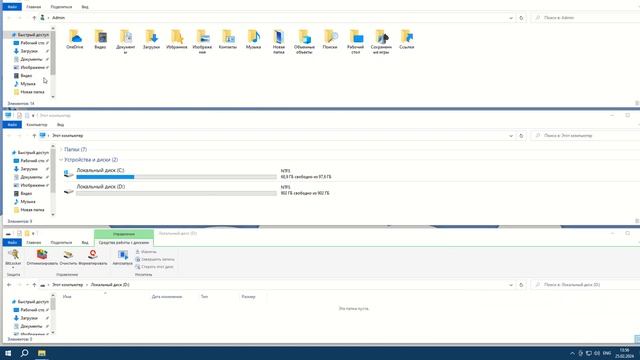Click Извлечь in the ribbon
The image size is (640, 360).
click(x=146, y=252)
